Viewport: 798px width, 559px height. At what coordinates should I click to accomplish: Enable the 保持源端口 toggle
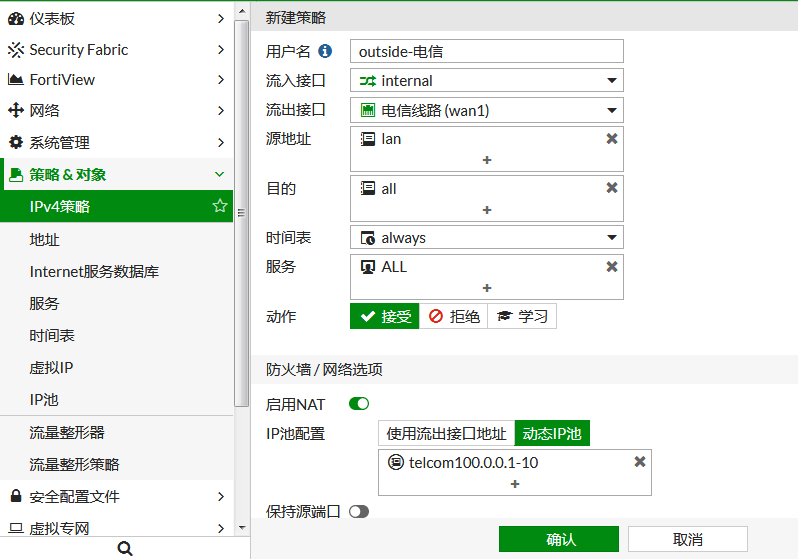coord(359,511)
